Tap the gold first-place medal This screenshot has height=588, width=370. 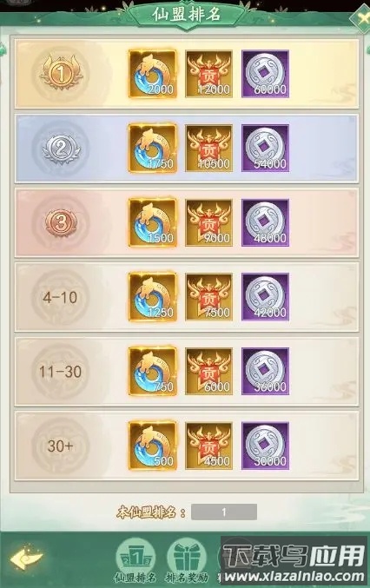click(61, 73)
